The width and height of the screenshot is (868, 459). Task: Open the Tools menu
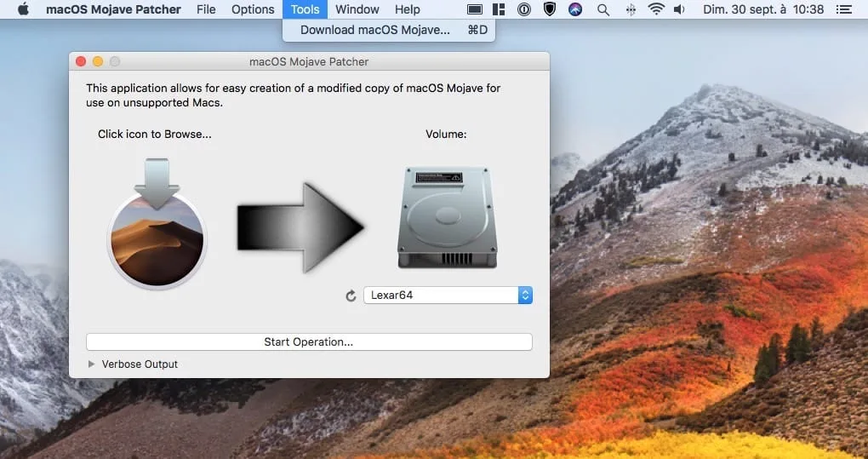coord(305,9)
